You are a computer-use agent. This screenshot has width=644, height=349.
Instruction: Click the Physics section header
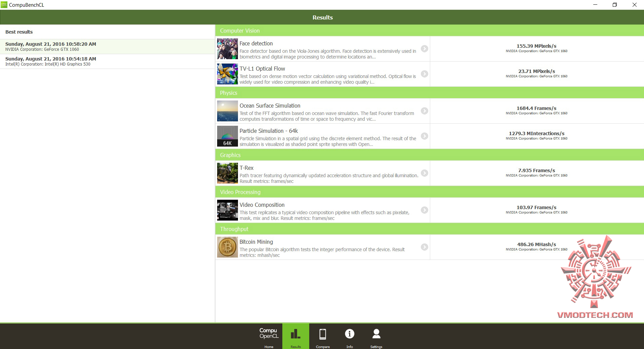pos(430,93)
